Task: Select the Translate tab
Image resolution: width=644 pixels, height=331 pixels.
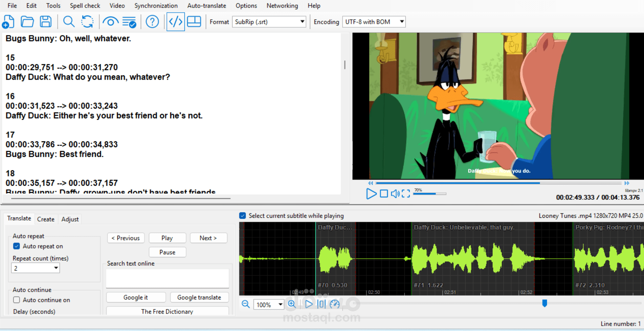Action: [x=19, y=218]
